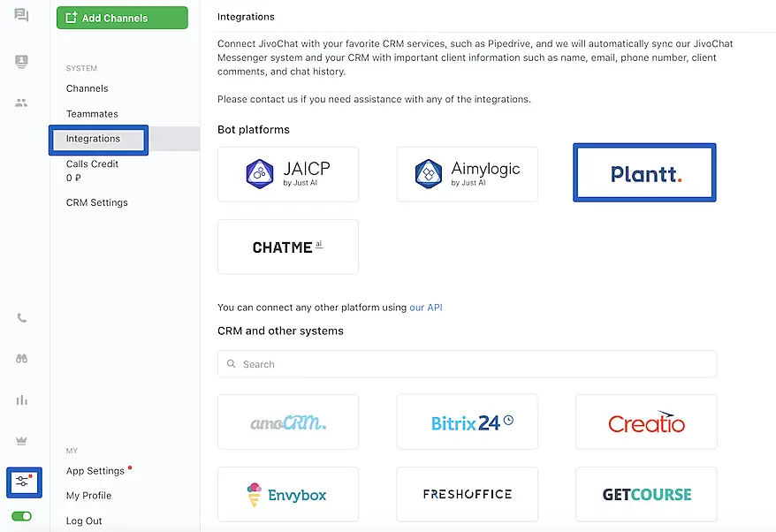Screen dimensions: 776x532
Task: Select Integrations in the sidebar
Action: pos(93,139)
